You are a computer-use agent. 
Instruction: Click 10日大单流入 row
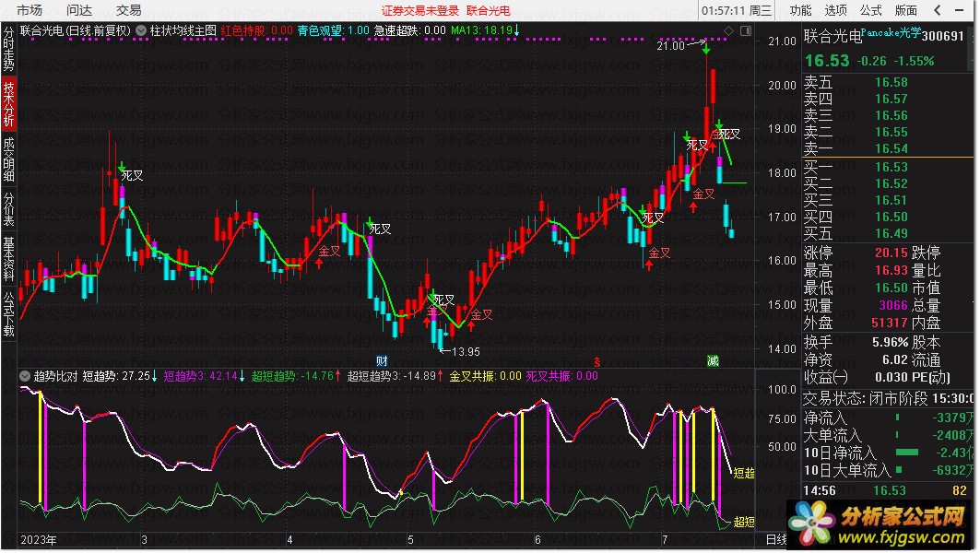(x=888, y=470)
